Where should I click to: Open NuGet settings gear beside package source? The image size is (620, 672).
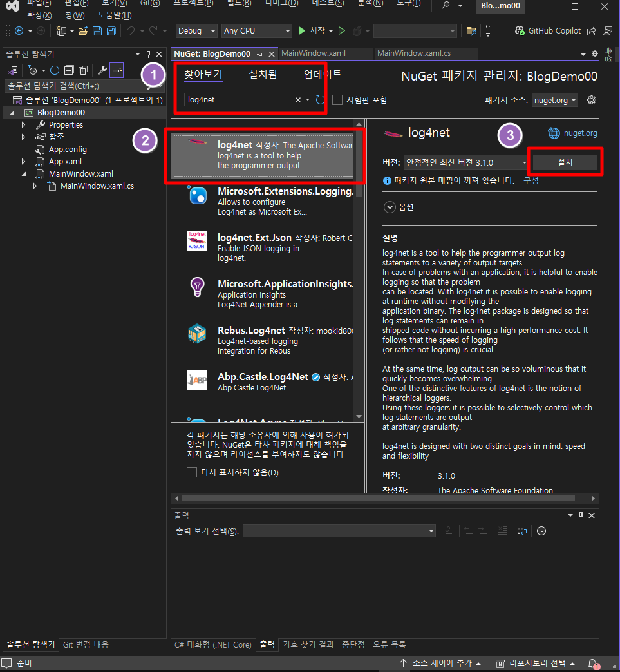click(591, 100)
